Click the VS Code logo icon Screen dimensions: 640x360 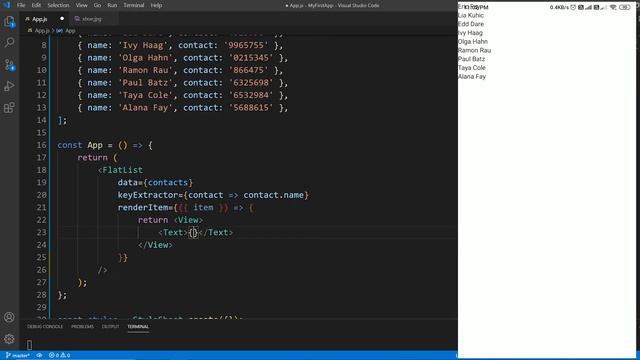coord(7,5)
